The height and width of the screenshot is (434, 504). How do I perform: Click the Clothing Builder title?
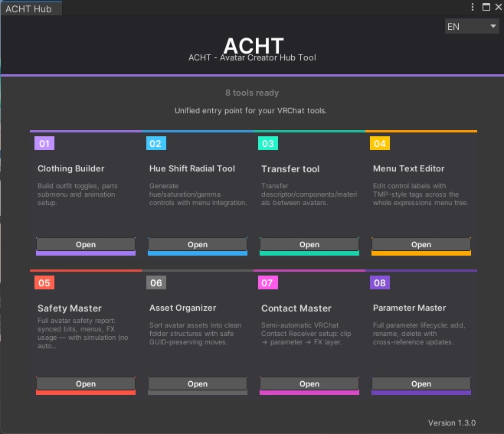click(x=71, y=168)
